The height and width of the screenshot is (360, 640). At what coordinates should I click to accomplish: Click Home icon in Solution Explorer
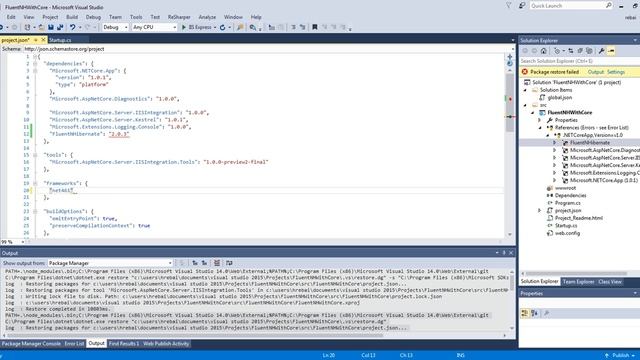point(544,51)
